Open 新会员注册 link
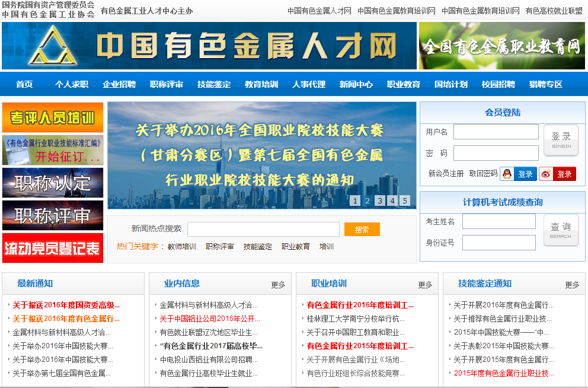 click(x=446, y=174)
